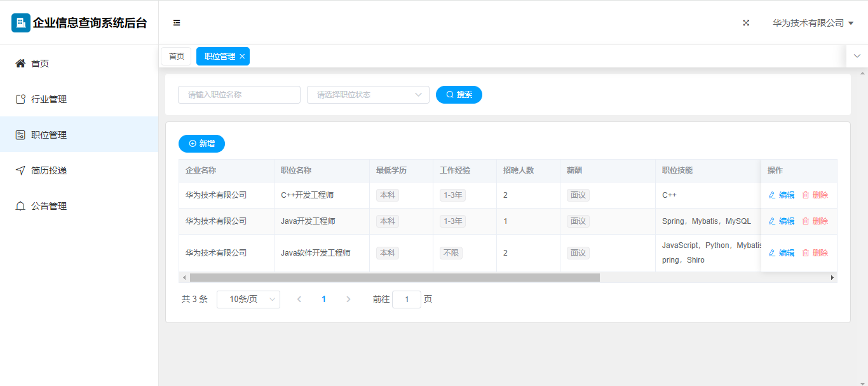Open 行业管理 in the sidebar
The height and width of the screenshot is (386, 868).
click(48, 99)
